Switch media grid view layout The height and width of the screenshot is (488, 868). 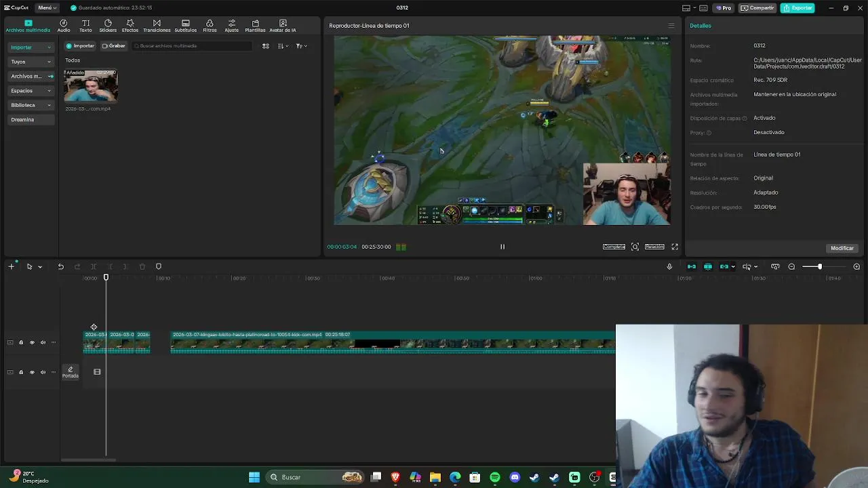point(266,46)
